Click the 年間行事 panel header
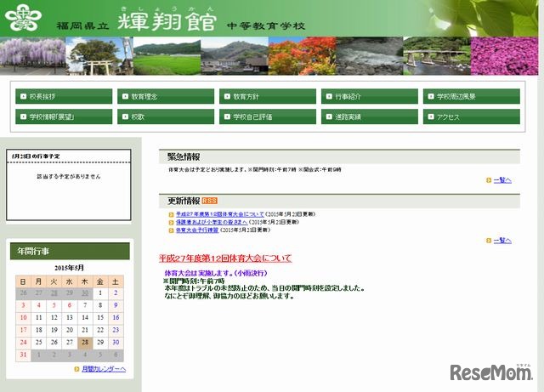Viewport: 544px width, 392px height. [x=70, y=251]
